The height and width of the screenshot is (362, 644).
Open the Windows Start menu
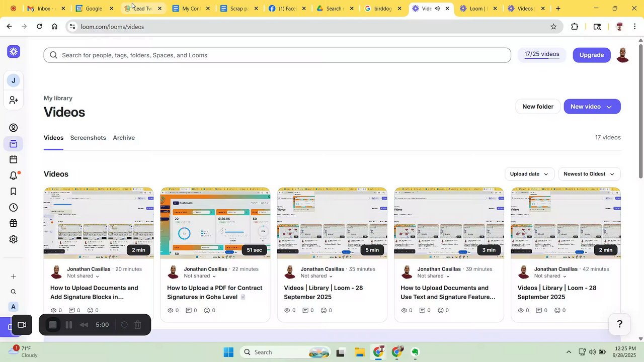[x=228, y=352]
